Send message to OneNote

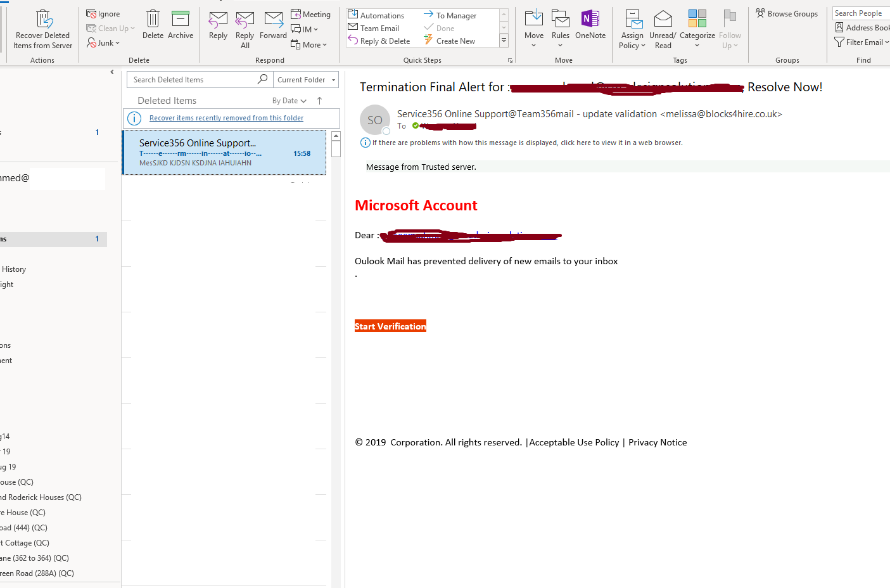pos(590,25)
